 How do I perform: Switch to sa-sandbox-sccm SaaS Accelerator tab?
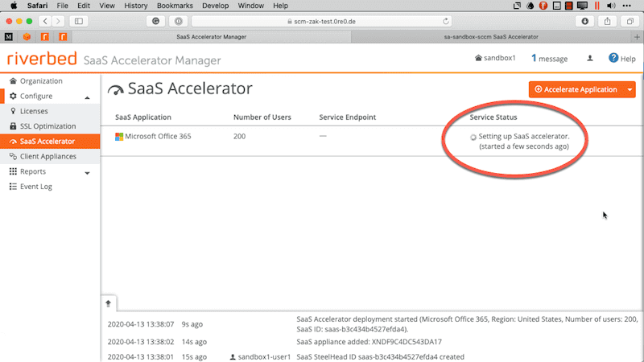[x=491, y=36]
